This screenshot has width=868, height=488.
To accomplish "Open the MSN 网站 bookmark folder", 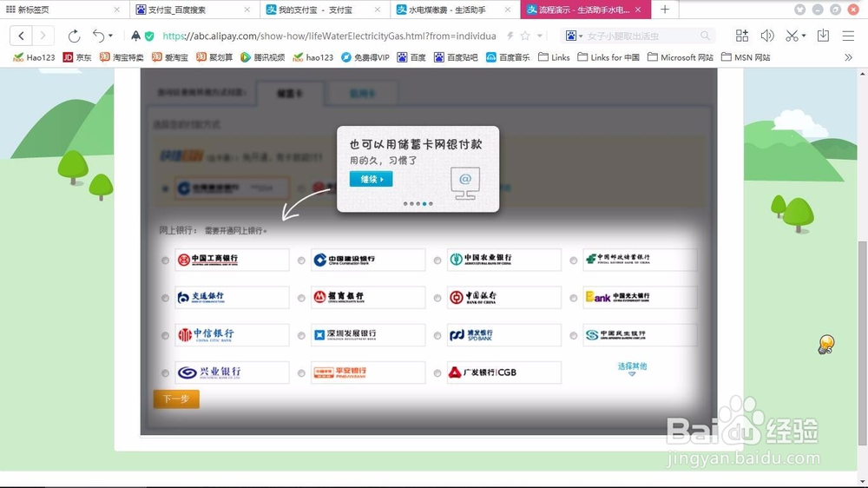I will tap(746, 57).
